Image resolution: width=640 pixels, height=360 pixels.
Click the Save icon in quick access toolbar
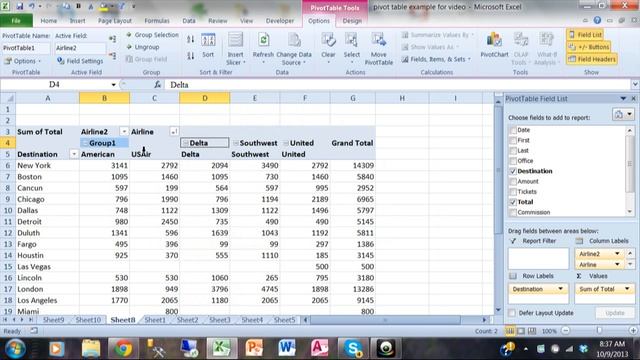click(x=20, y=6)
